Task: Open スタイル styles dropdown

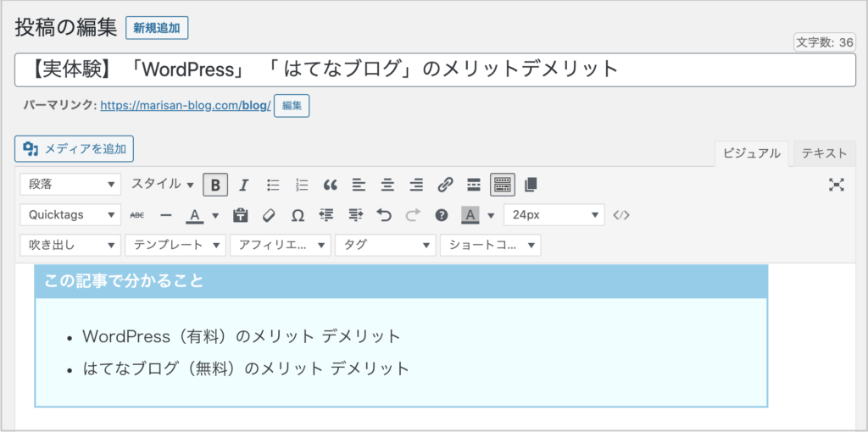Action: pyautogui.click(x=163, y=184)
